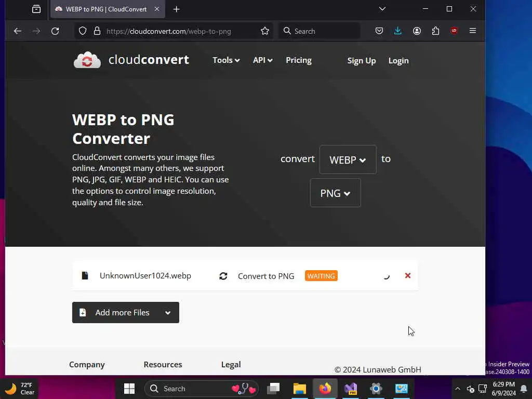Bookmark this page with the star icon
This screenshot has width=532, height=399.
(x=265, y=31)
